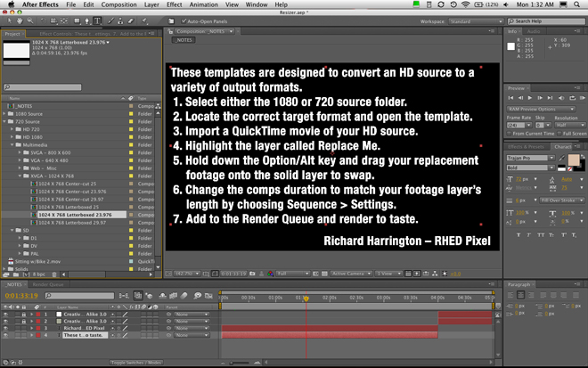
Task: Click the Toggle Switches / Modes button
Action: click(135, 363)
